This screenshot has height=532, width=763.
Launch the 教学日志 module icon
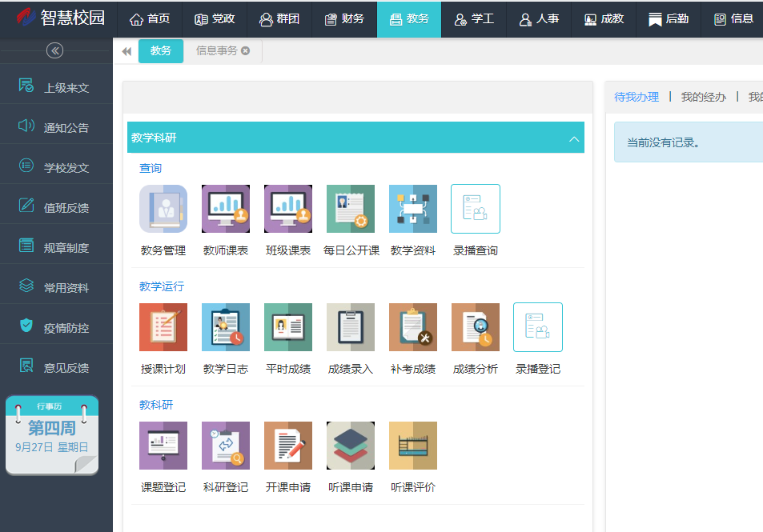(226, 326)
